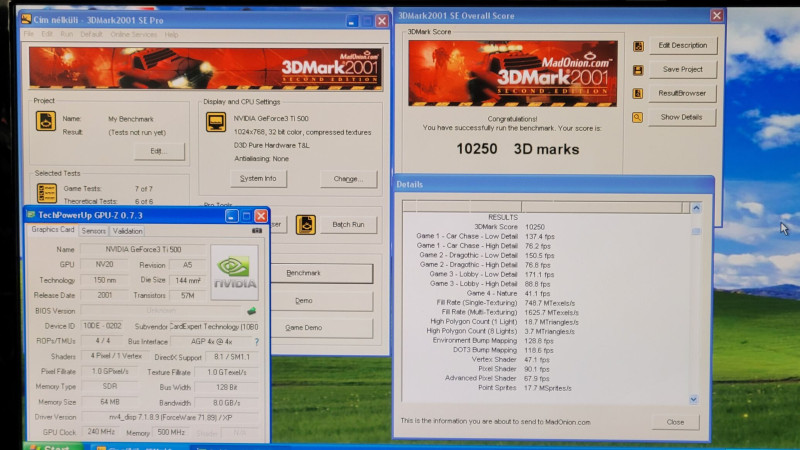
Task: Open the Run menu in 3DMark
Action: point(66,34)
